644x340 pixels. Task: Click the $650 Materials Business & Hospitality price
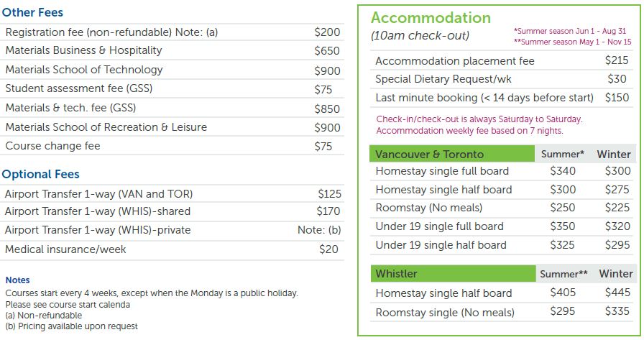328,51
